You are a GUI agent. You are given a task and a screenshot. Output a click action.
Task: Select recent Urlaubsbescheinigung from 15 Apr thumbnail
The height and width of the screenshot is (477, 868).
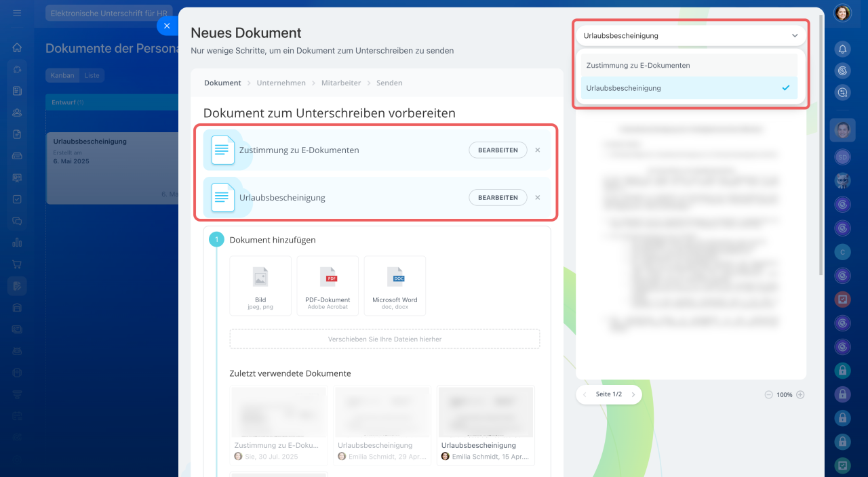pos(486,426)
